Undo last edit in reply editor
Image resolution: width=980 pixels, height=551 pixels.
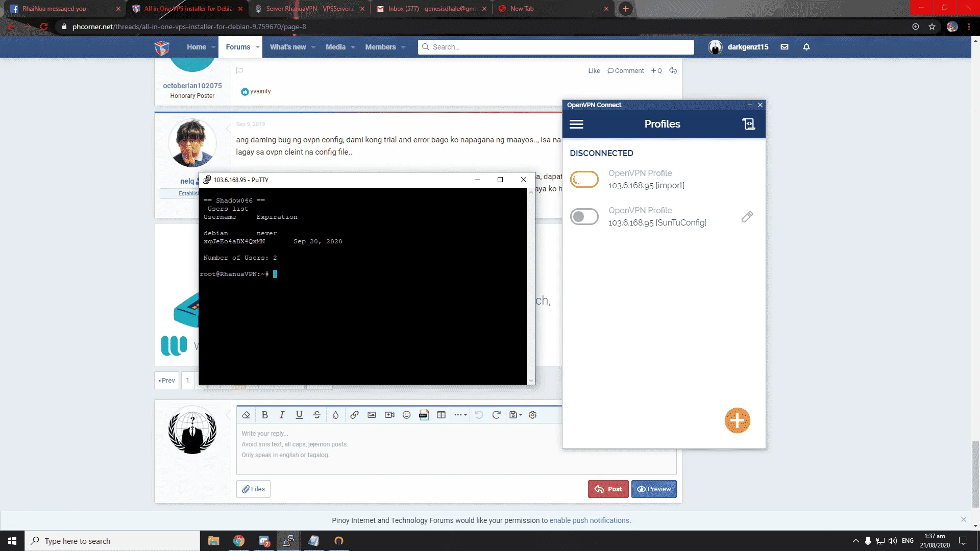tap(479, 415)
